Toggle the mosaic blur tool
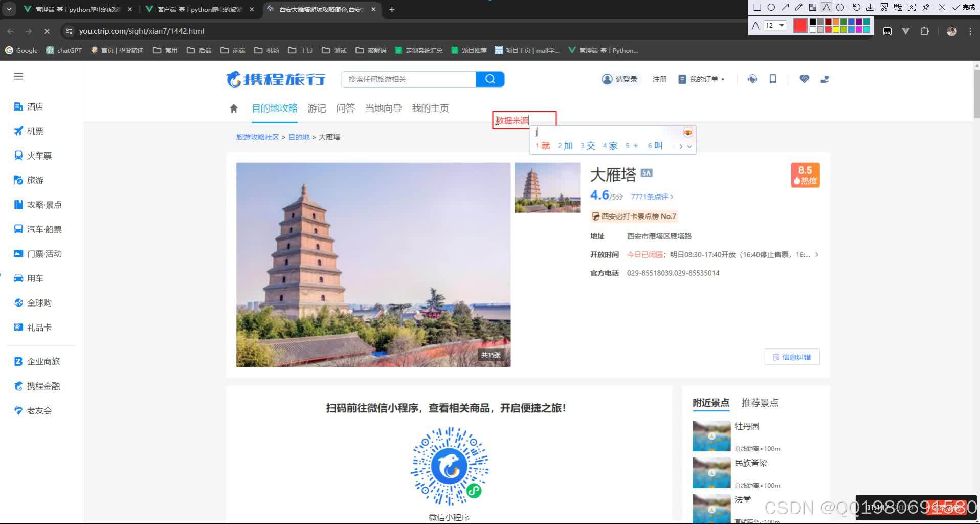This screenshot has width=980, height=524. point(812,7)
